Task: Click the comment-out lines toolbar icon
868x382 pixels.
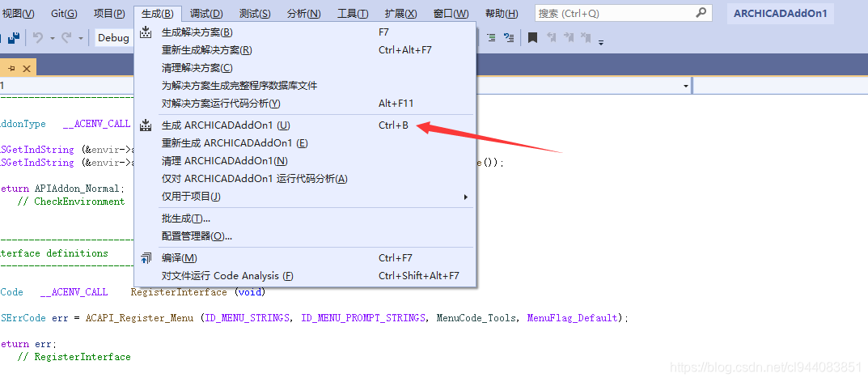Action: pyautogui.click(x=491, y=38)
